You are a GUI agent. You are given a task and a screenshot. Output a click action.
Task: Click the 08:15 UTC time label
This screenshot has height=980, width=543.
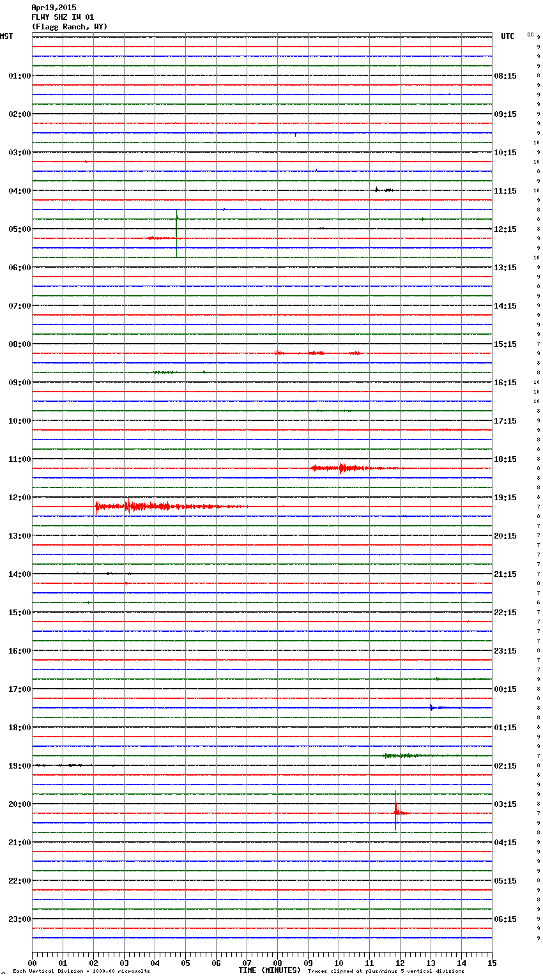pos(505,76)
